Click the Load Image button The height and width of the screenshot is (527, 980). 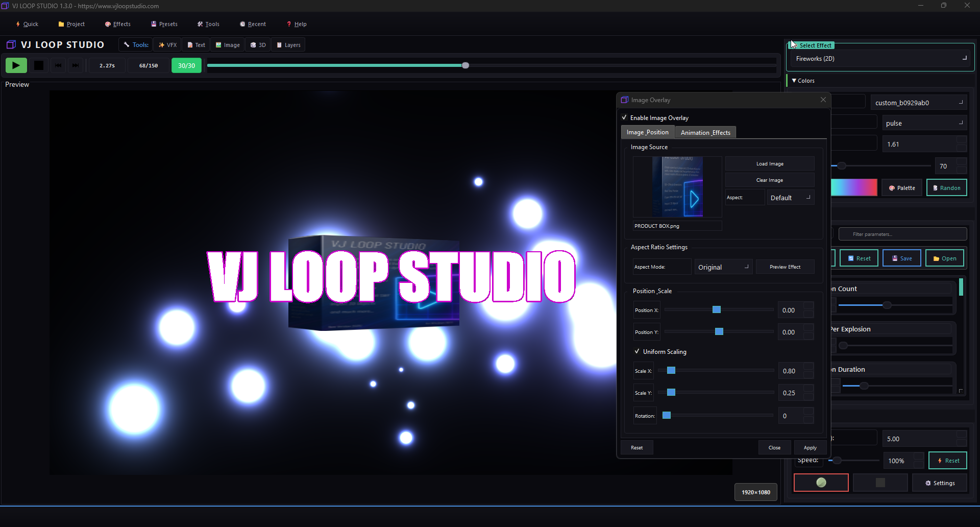click(769, 163)
